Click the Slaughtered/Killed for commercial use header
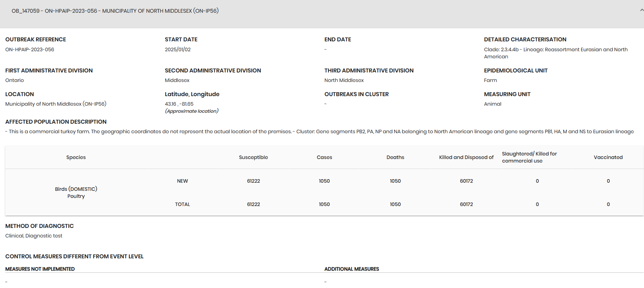The height and width of the screenshot is (288, 644). pos(529,157)
